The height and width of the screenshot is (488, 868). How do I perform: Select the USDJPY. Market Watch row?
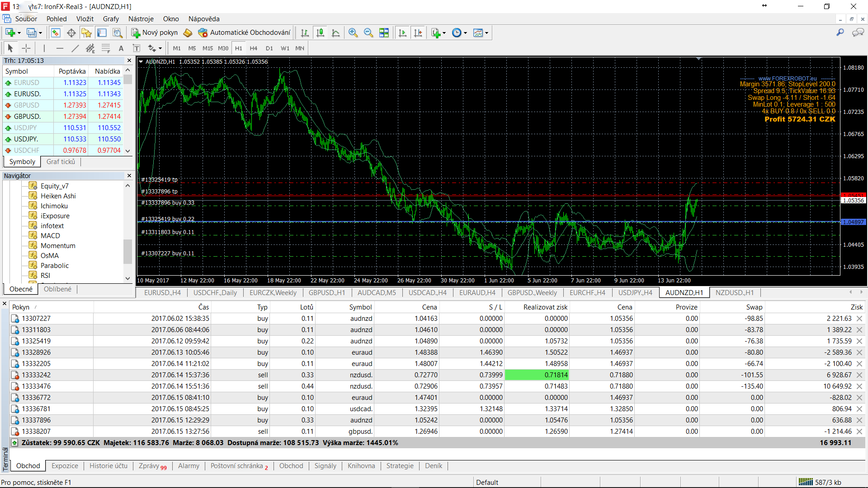(63, 139)
